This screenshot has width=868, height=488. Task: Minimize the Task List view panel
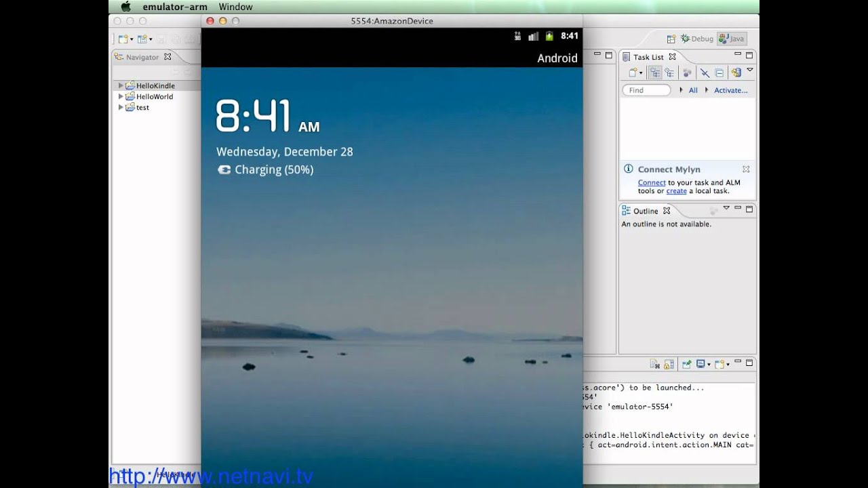coord(738,54)
